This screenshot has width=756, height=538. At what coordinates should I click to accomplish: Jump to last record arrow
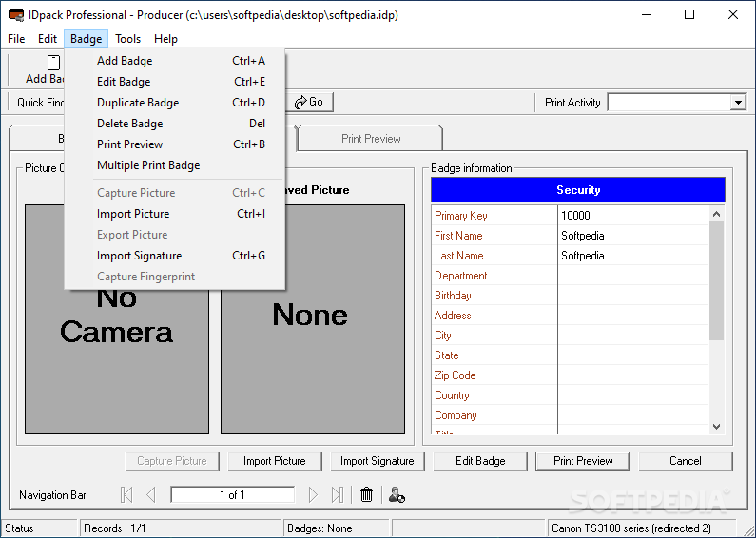[x=338, y=494]
